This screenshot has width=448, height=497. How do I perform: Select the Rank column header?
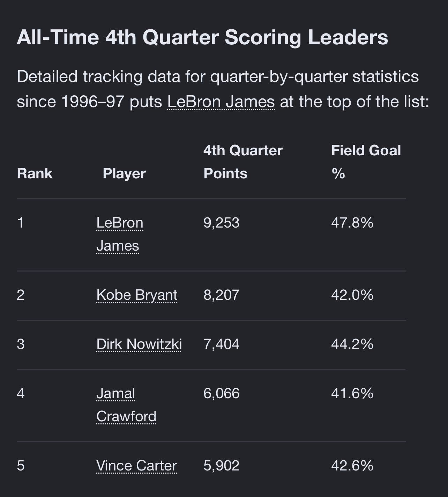click(x=35, y=173)
